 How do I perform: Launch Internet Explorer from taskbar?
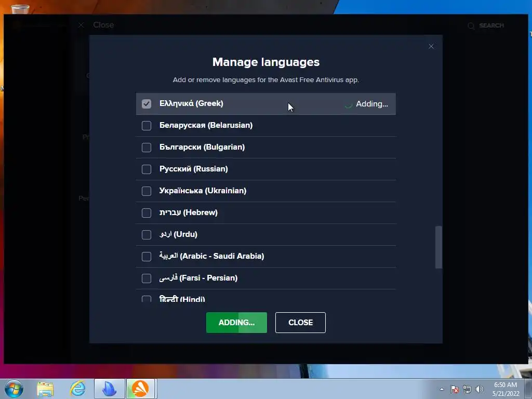tap(78, 389)
